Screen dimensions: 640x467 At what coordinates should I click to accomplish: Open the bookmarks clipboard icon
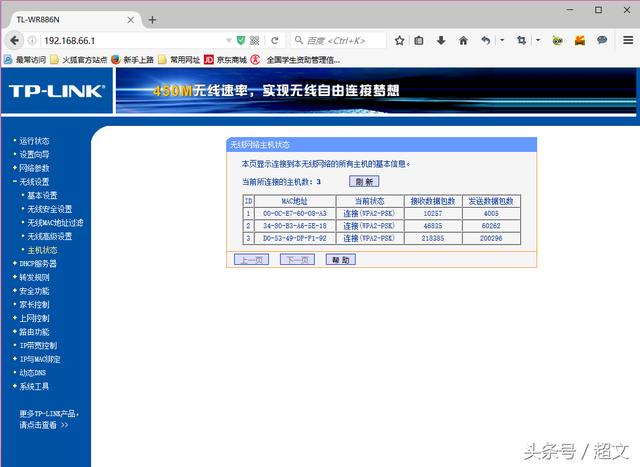pos(419,40)
